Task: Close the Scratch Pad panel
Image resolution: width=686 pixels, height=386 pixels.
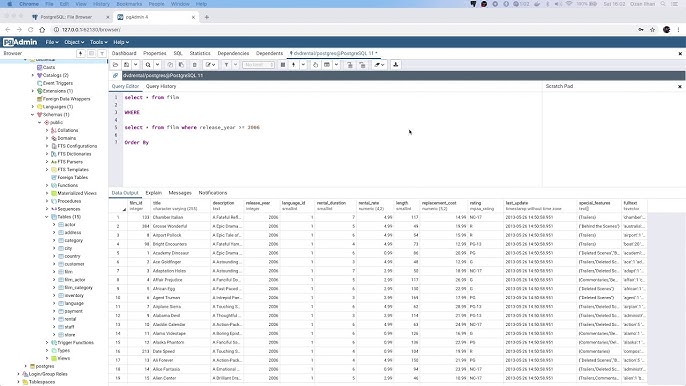Action: tap(680, 87)
